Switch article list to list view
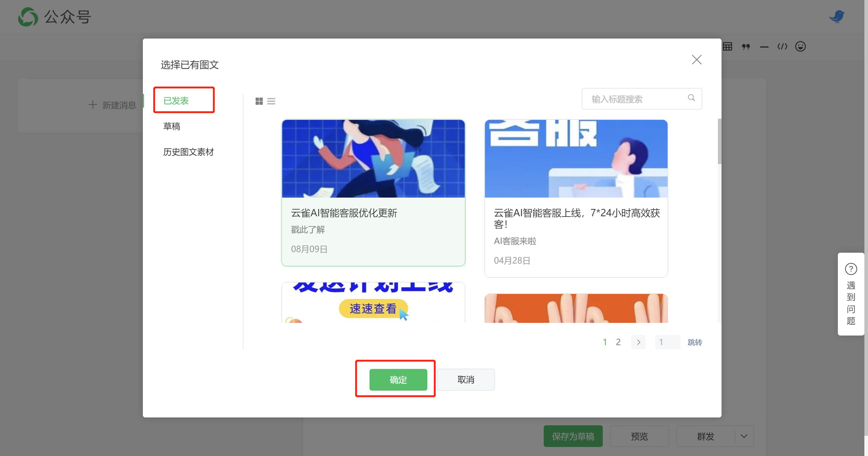The height and width of the screenshot is (456, 868). point(271,101)
